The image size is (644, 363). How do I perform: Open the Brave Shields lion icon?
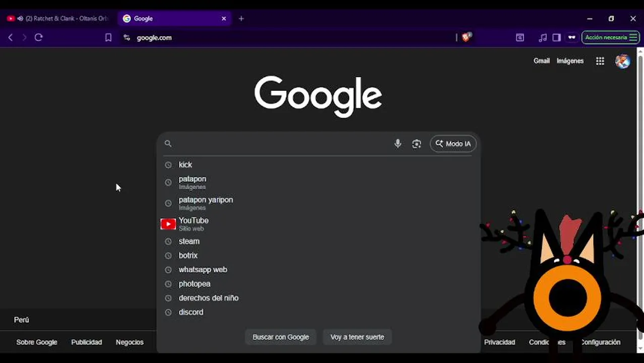(466, 37)
